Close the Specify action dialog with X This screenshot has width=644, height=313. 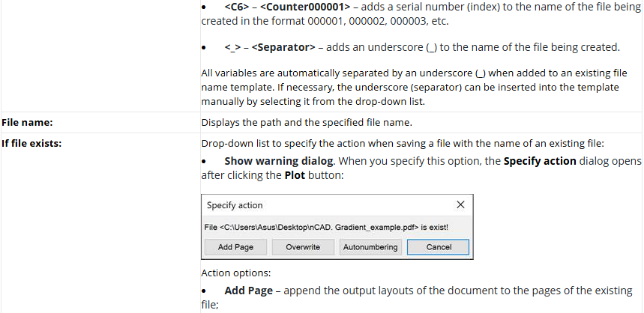pyautogui.click(x=460, y=204)
